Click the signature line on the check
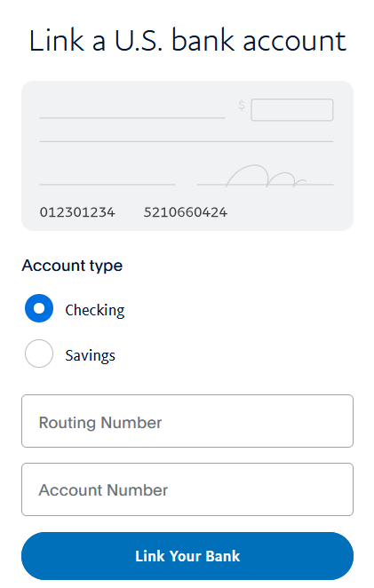374x588 pixels. (266, 185)
